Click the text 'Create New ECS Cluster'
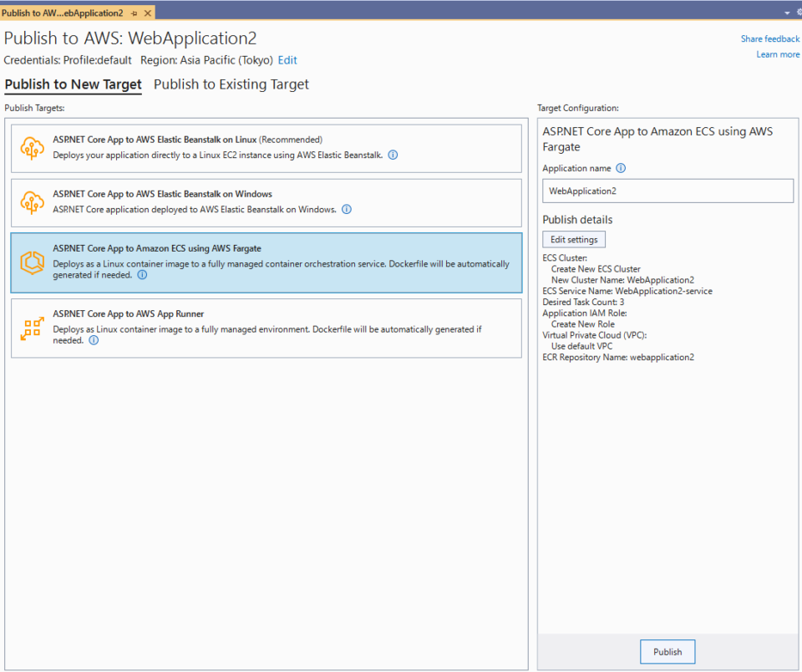The width and height of the screenshot is (802, 672). click(x=596, y=269)
